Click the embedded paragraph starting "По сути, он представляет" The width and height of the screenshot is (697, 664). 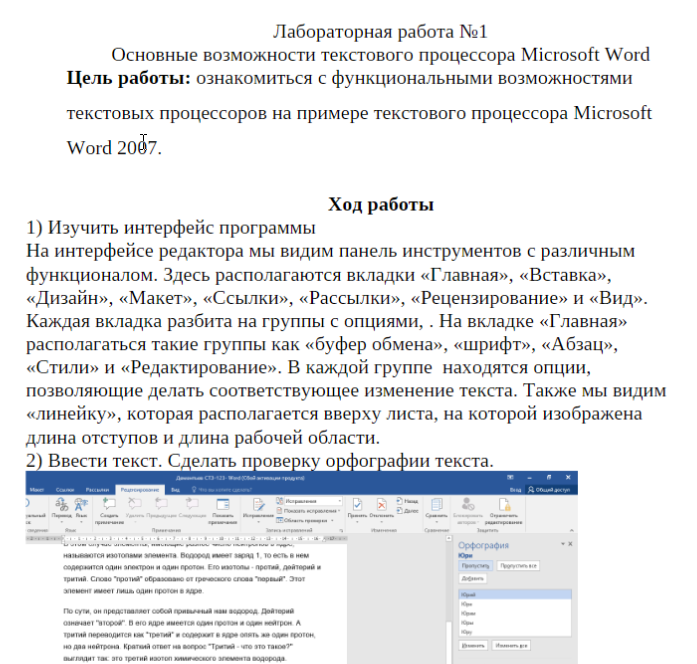point(189,635)
